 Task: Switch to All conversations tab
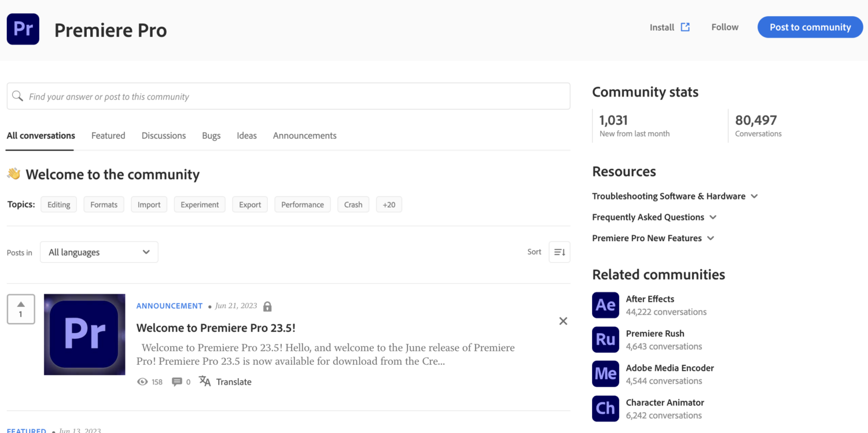point(41,135)
